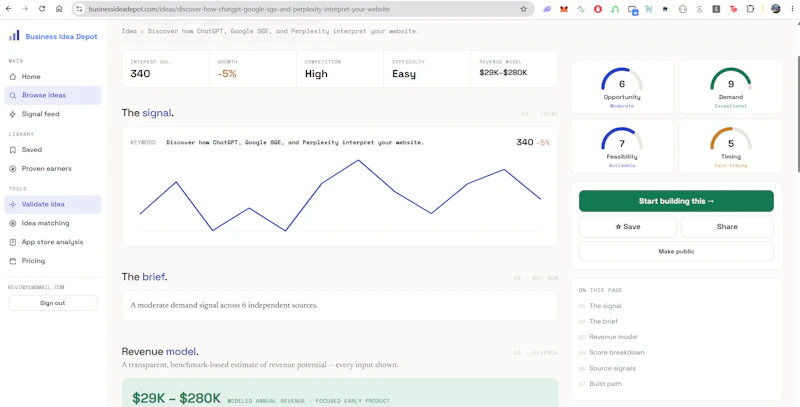Save this idea with Save button
The width and height of the screenshot is (800, 407).
pyautogui.click(x=628, y=226)
